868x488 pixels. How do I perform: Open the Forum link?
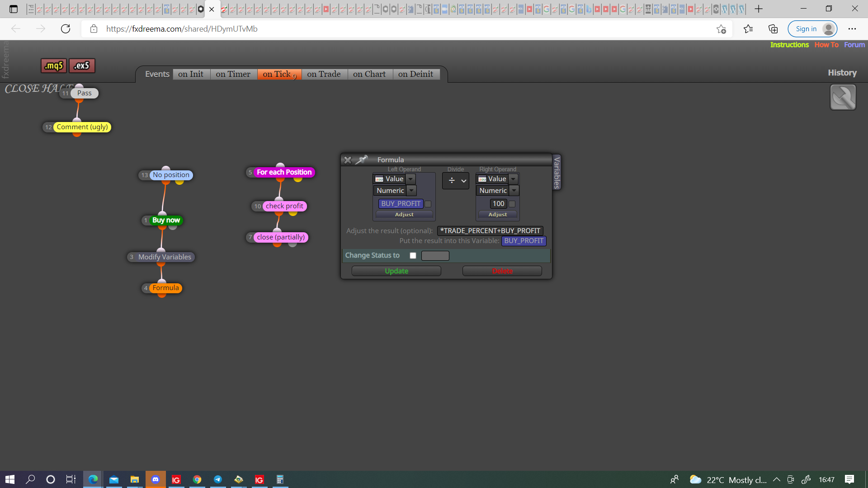point(854,45)
